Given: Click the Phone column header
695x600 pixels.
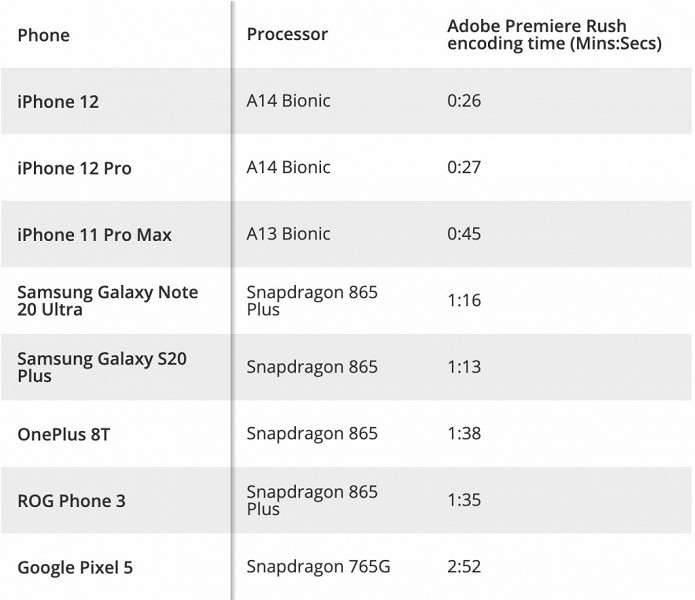Looking at the screenshot, I should coord(43,35).
